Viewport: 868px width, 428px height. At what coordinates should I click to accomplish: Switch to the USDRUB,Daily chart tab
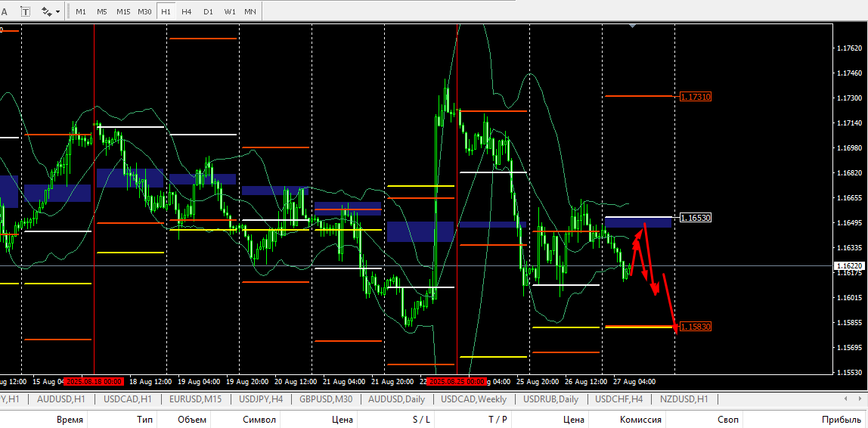550,399
